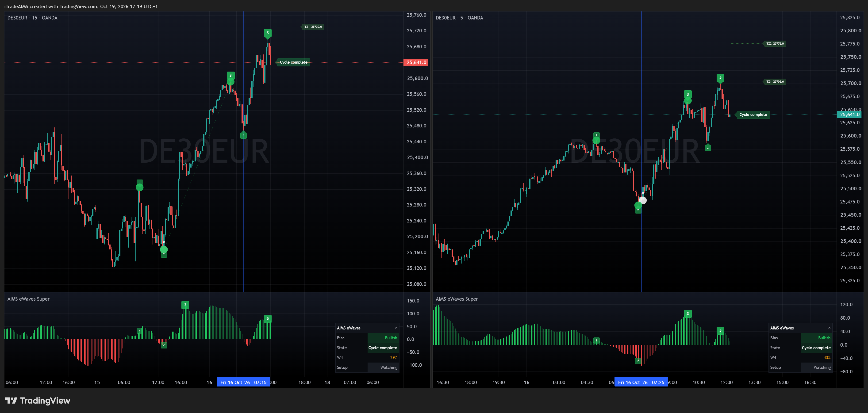
Task: Click Cycle complete state cell in right table
Action: tap(816, 348)
